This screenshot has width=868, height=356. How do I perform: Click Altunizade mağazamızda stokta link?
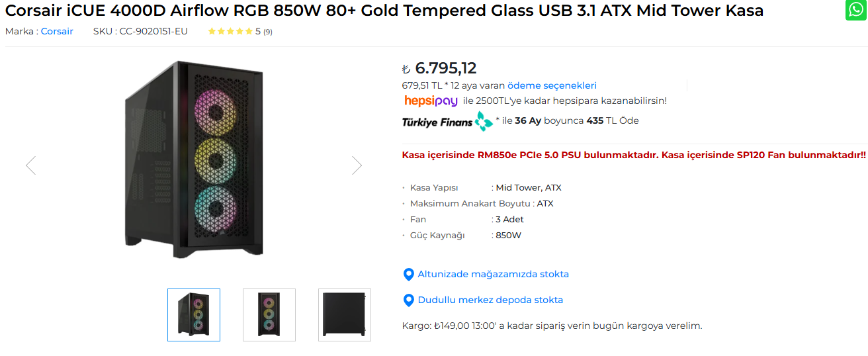(493, 274)
